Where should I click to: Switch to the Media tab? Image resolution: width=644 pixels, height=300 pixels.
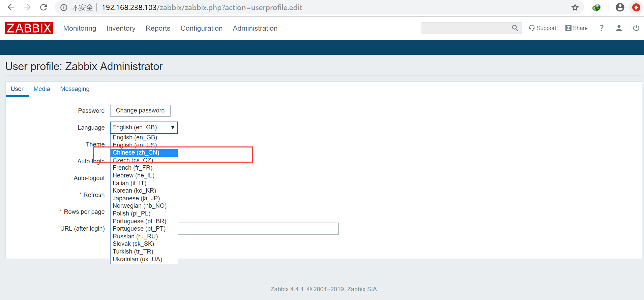click(x=42, y=89)
